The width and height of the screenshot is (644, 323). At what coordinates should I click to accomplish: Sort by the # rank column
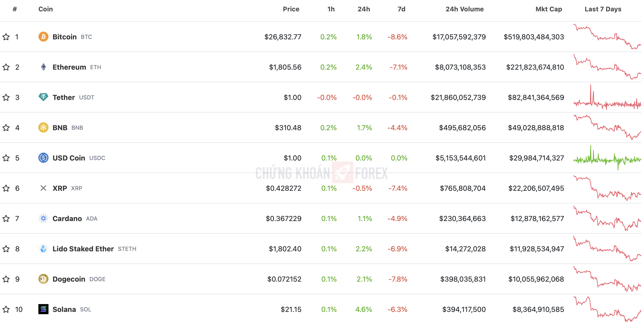point(15,9)
